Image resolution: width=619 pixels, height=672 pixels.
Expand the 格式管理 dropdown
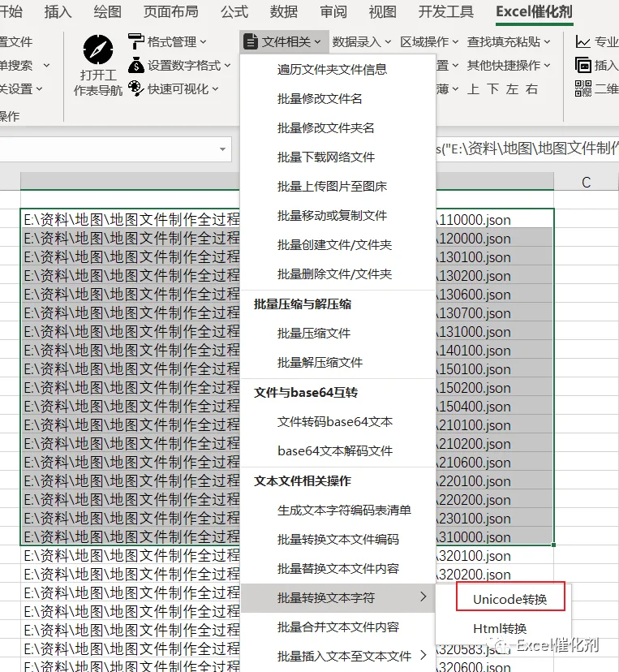pos(203,42)
